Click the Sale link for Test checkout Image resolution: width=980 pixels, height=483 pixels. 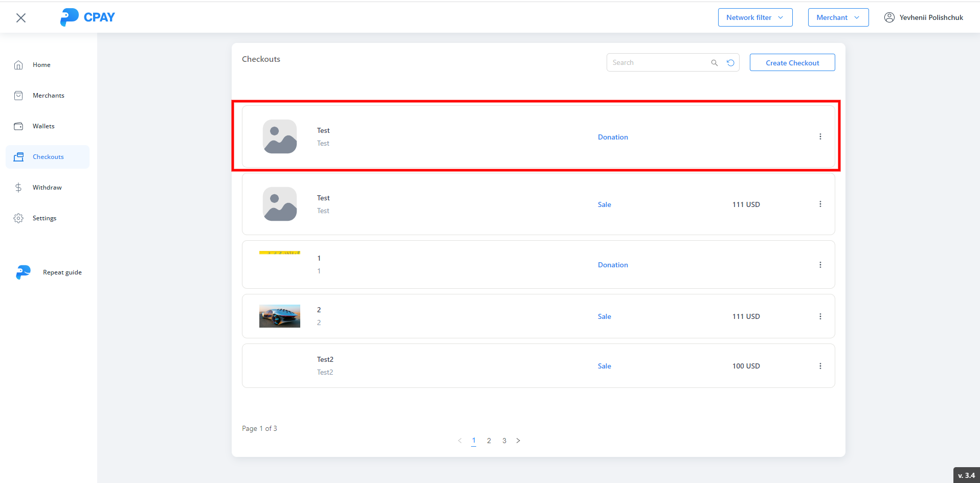click(x=604, y=204)
